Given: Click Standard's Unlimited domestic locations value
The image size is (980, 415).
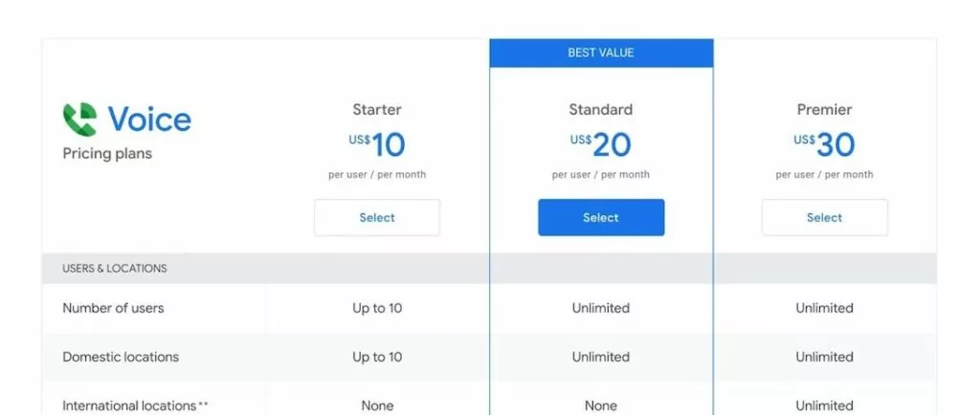Looking at the screenshot, I should [x=601, y=357].
